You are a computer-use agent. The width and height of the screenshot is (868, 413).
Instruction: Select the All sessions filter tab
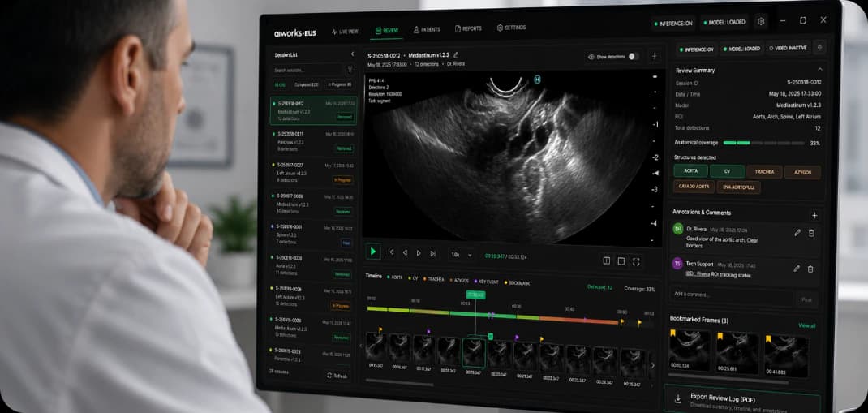280,84
